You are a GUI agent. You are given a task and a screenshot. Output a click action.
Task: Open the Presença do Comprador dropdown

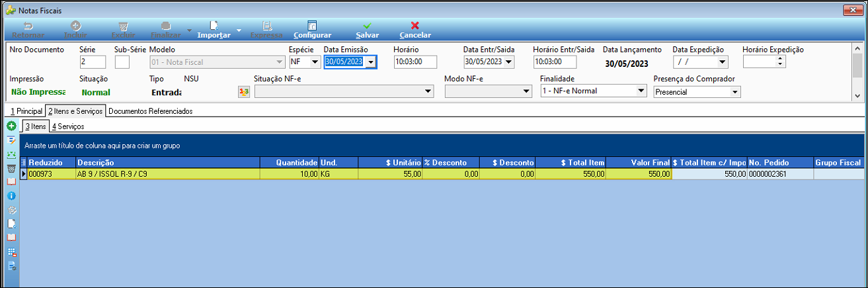coord(735,91)
